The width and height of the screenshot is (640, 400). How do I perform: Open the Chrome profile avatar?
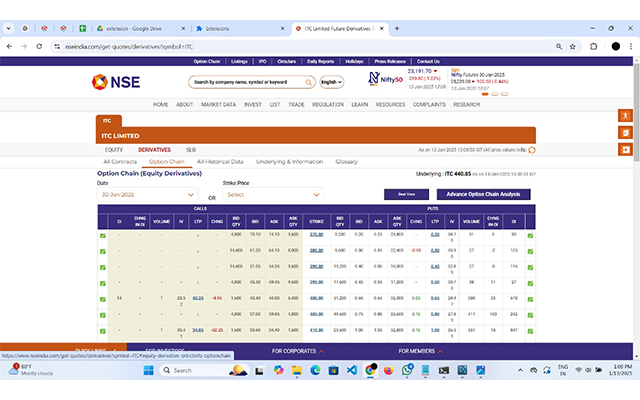tap(616, 47)
